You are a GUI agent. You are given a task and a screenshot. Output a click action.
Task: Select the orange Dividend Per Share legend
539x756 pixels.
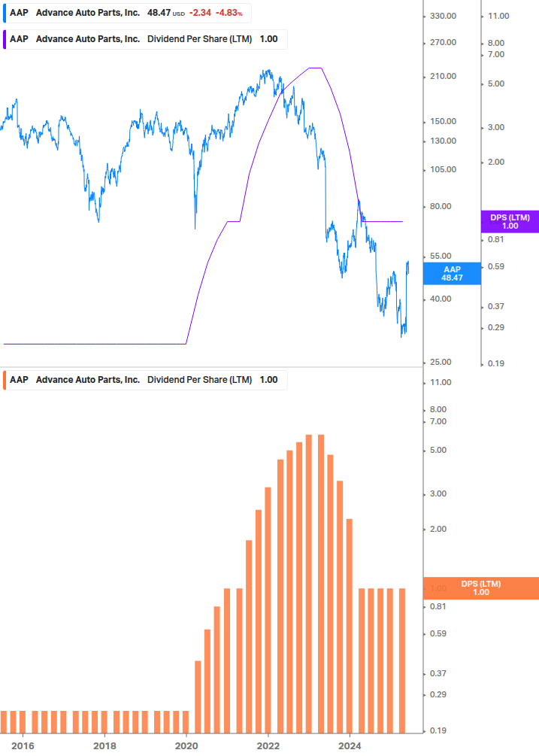pyautogui.click(x=145, y=380)
